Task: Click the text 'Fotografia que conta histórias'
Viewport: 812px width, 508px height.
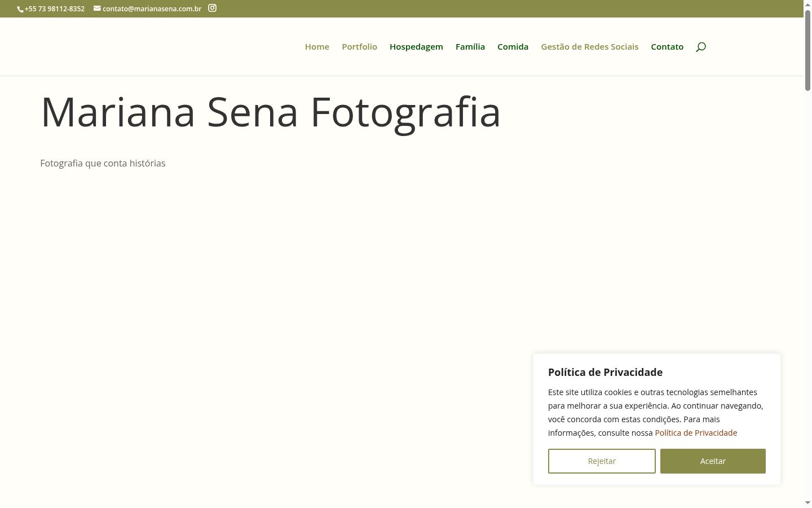Action: pyautogui.click(x=103, y=163)
